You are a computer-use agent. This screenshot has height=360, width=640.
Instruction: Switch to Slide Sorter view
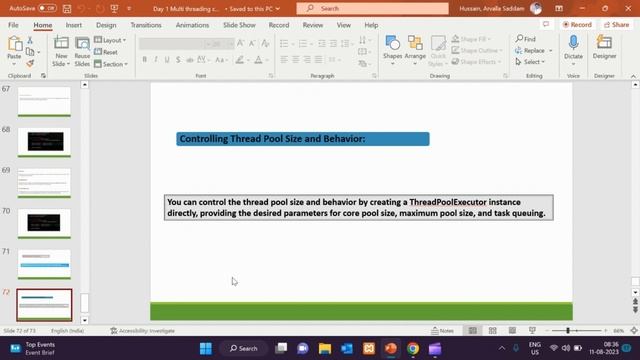(493, 331)
